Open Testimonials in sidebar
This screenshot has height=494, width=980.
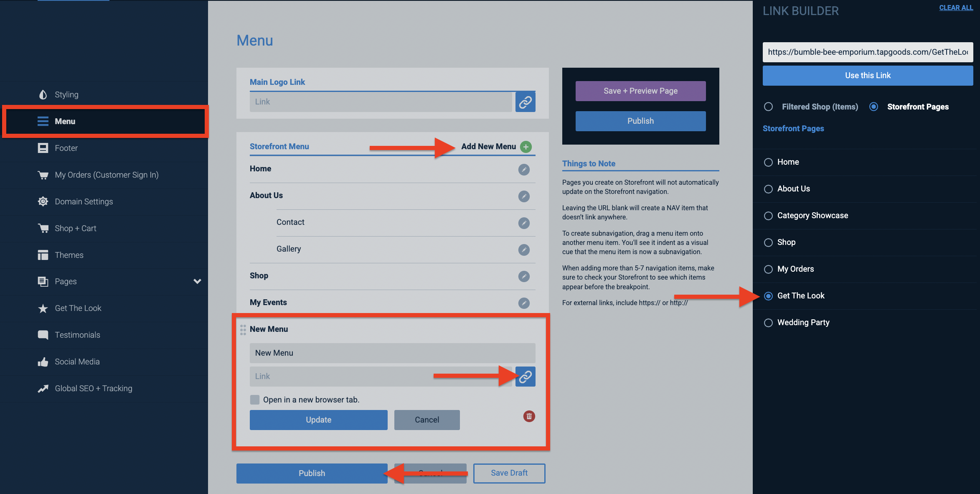click(104, 335)
